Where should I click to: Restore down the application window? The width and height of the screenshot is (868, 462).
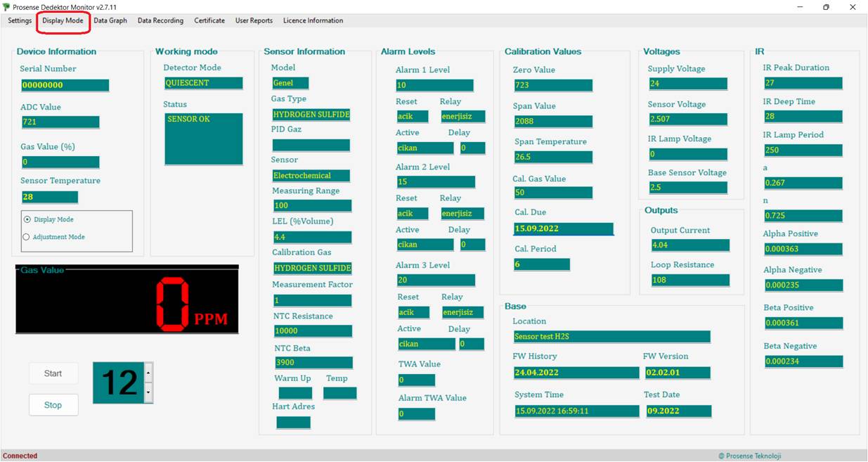tap(826, 7)
